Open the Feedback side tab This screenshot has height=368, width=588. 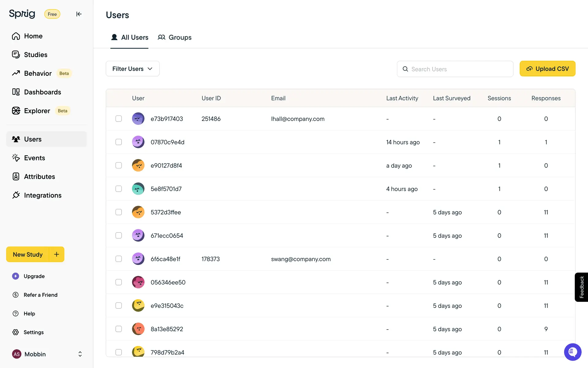[x=581, y=287]
